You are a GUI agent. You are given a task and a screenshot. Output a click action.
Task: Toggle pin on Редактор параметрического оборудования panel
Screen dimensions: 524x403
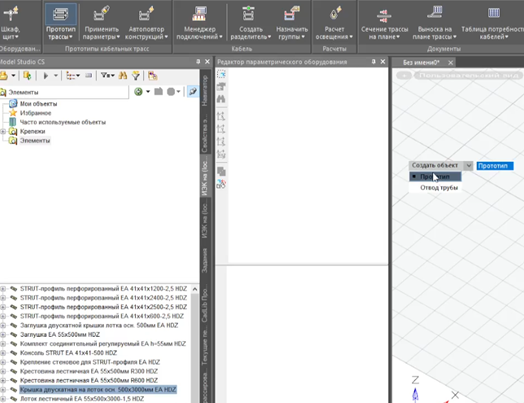[x=373, y=61]
